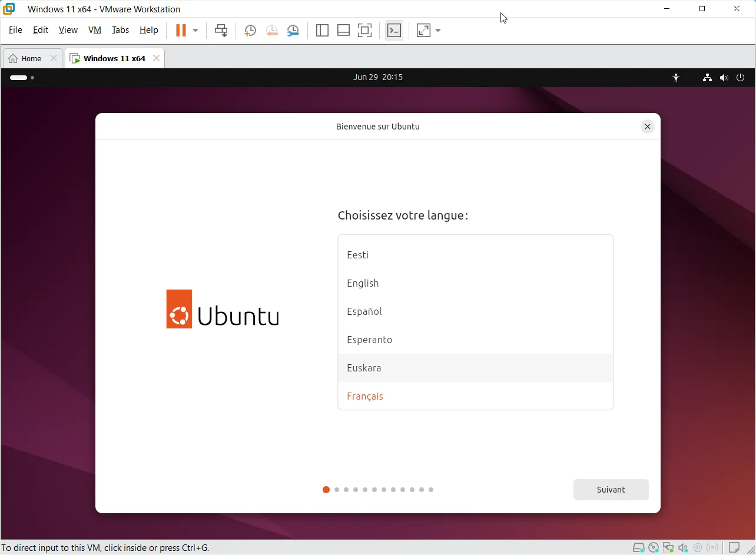The height and width of the screenshot is (555, 756).
Task: Click the Suivant button
Action: tap(611, 490)
